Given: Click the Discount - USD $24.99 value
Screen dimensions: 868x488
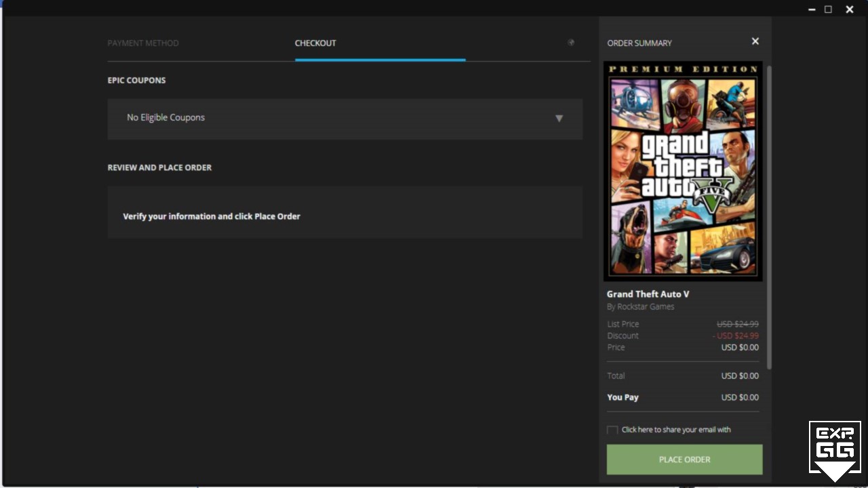Looking at the screenshot, I should [x=735, y=335].
